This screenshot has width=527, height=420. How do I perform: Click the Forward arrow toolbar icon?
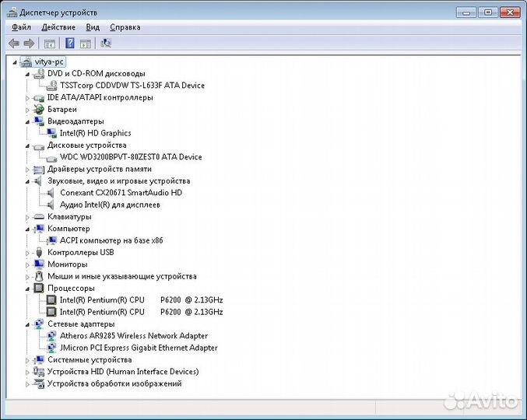click(30, 44)
